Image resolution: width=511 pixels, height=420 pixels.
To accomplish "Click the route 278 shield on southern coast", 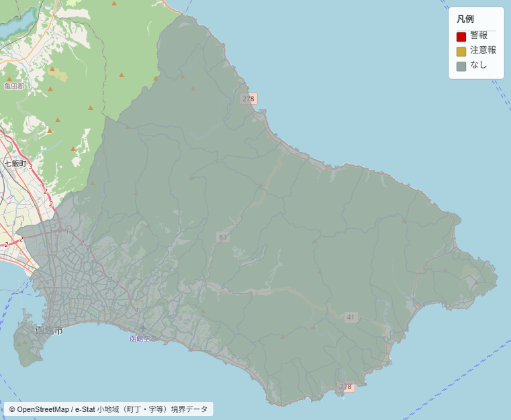I will tap(345, 386).
